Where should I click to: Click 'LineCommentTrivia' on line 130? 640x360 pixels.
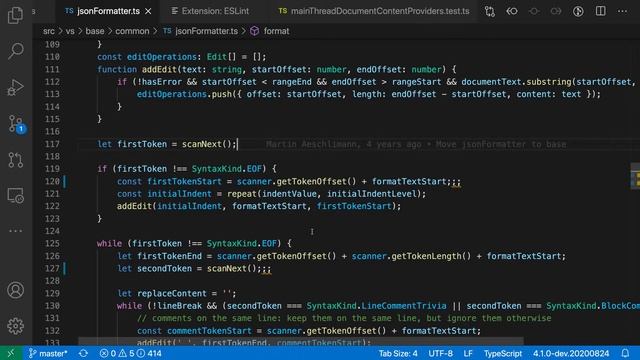pos(404,306)
